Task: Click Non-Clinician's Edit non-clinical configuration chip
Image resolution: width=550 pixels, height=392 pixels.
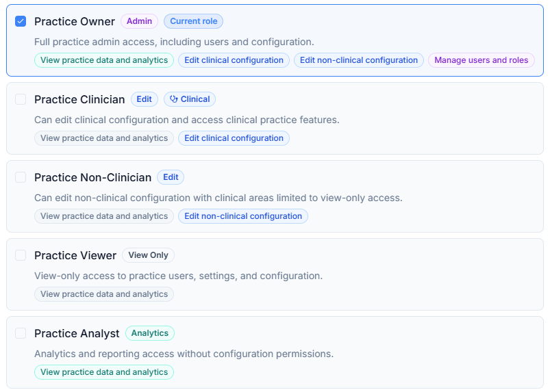Action: point(243,216)
